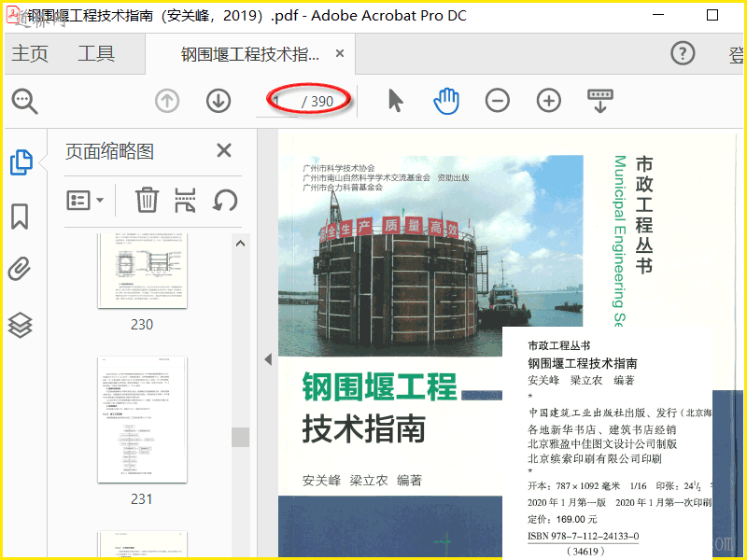Click the total pages text / 390
The image size is (747, 560).
317,102
